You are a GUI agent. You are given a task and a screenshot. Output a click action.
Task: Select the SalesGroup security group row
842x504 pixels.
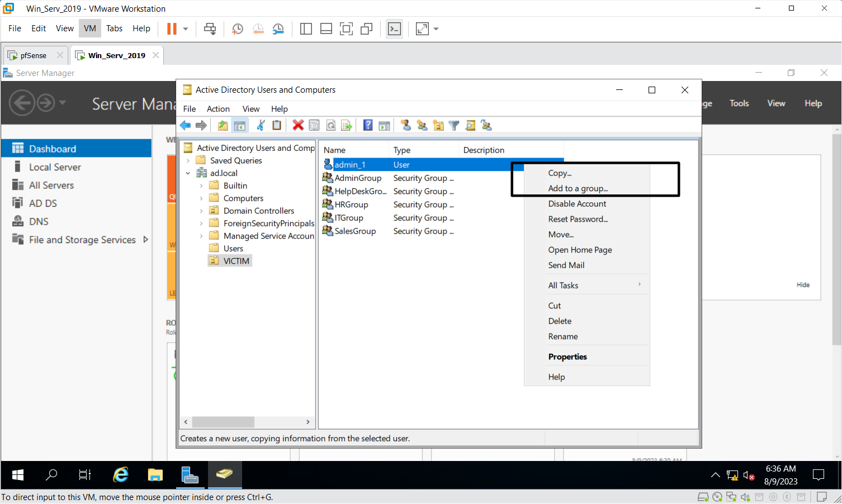click(355, 231)
